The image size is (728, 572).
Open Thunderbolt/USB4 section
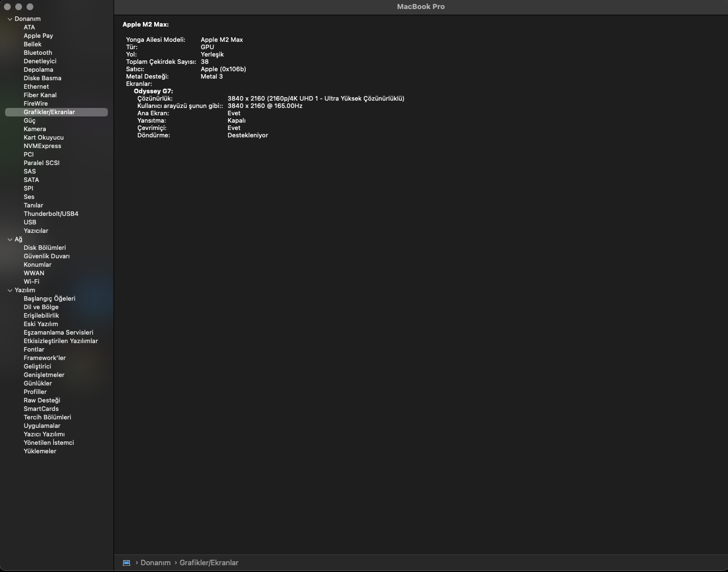[51, 214]
